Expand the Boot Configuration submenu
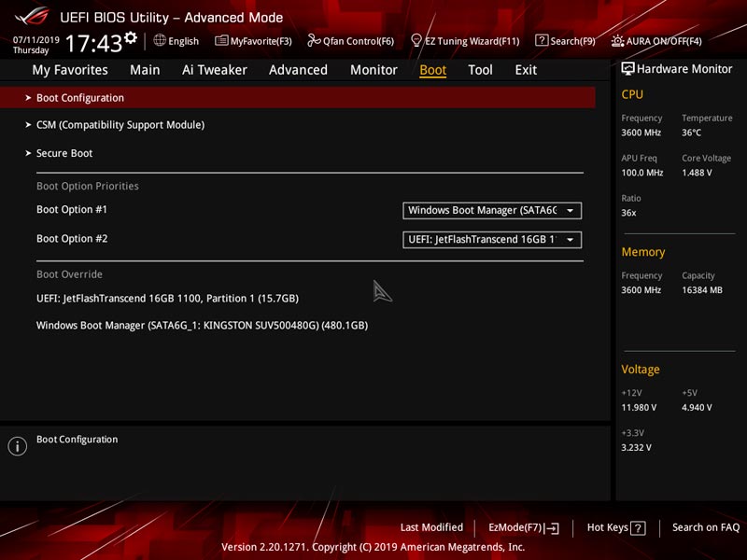 click(298, 98)
